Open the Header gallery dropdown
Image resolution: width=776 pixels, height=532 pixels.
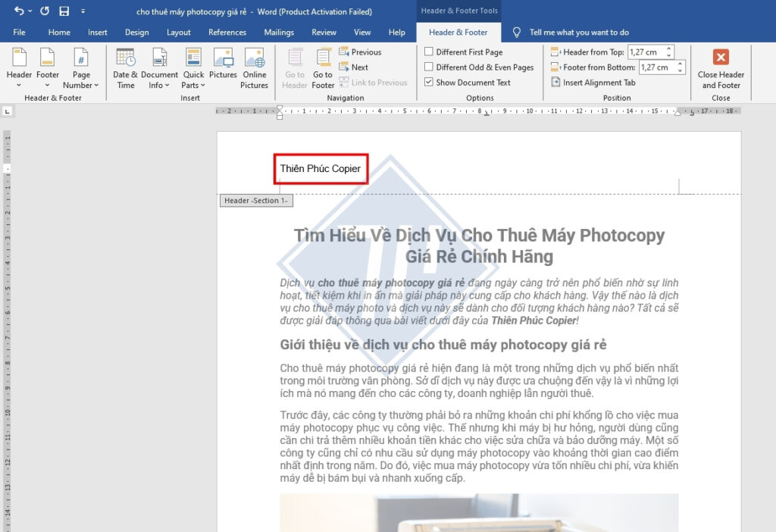pos(19,68)
